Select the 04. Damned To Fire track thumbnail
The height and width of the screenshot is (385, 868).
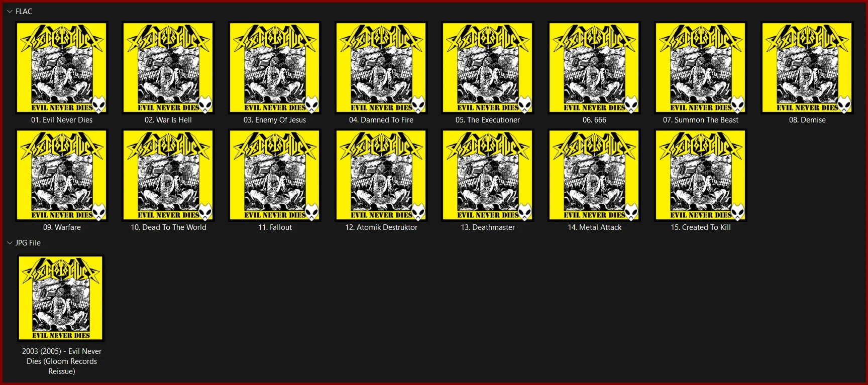click(x=381, y=68)
